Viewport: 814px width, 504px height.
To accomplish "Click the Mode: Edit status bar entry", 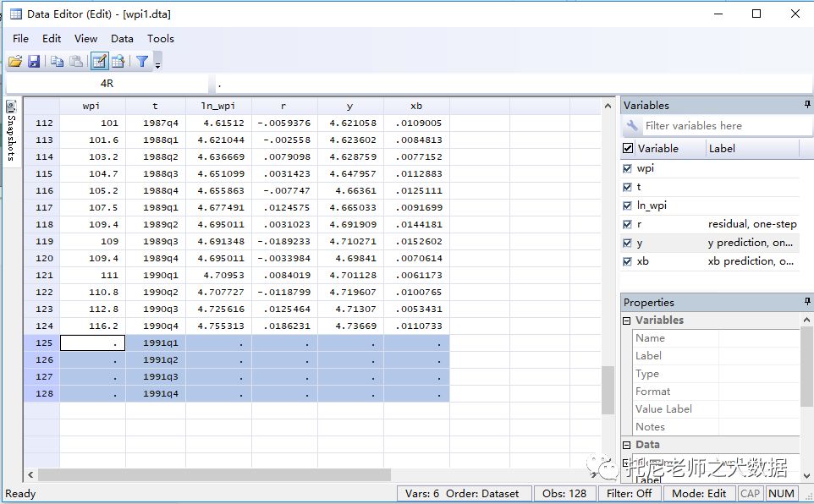I will tap(699, 494).
